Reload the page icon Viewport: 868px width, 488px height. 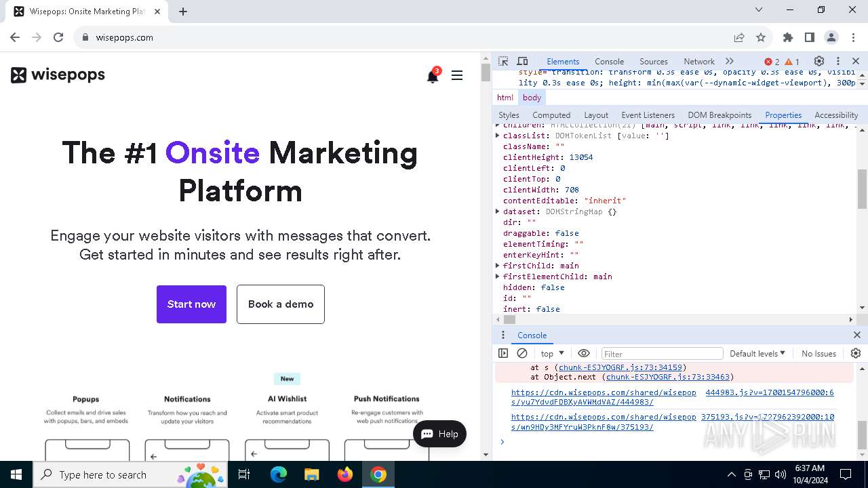[58, 37]
